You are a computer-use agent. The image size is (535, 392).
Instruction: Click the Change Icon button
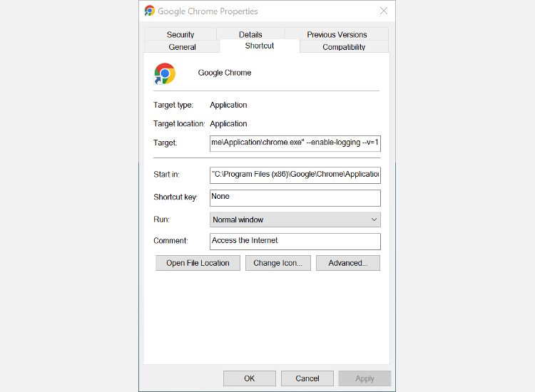[x=278, y=263]
